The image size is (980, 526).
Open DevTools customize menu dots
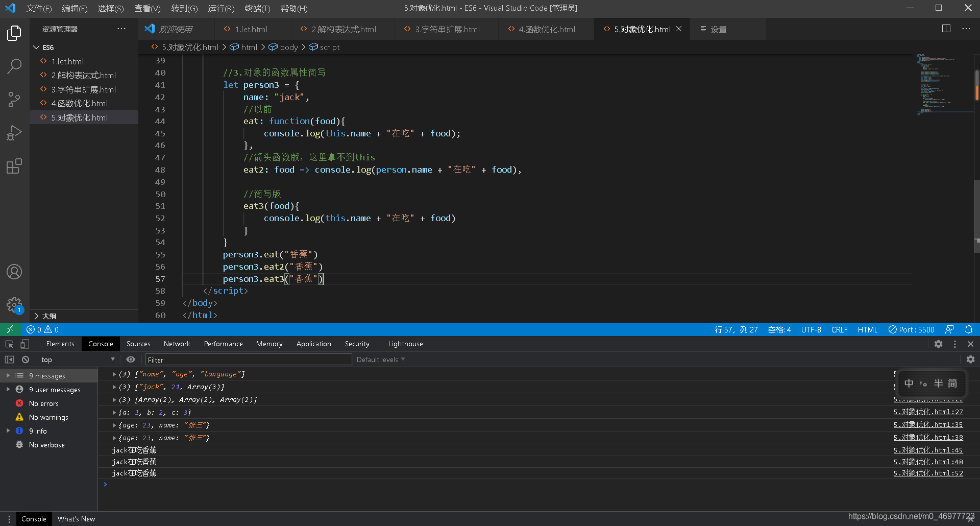coord(955,344)
